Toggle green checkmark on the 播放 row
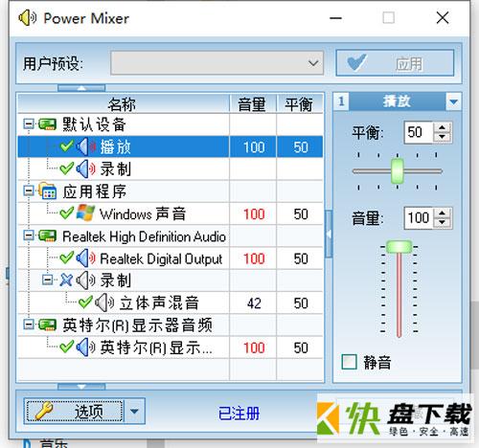Viewport: 479px width, 448px height. click(x=66, y=146)
